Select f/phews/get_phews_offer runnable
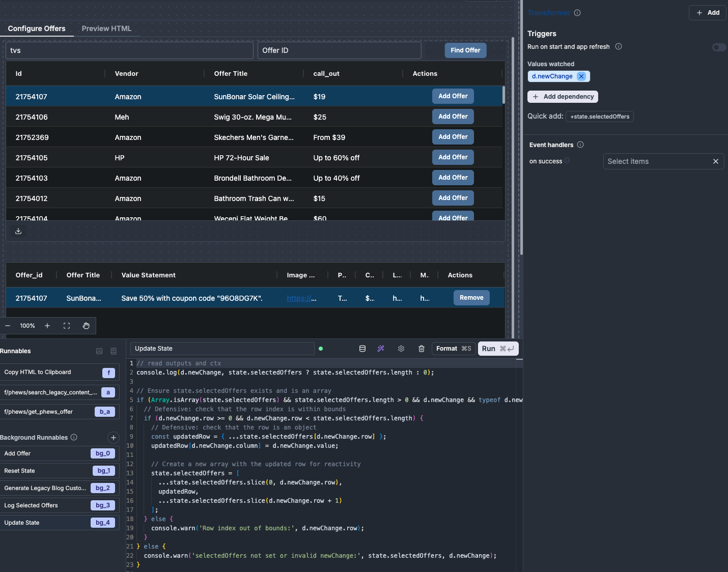Screen dimensions: 728x572 coord(59,412)
